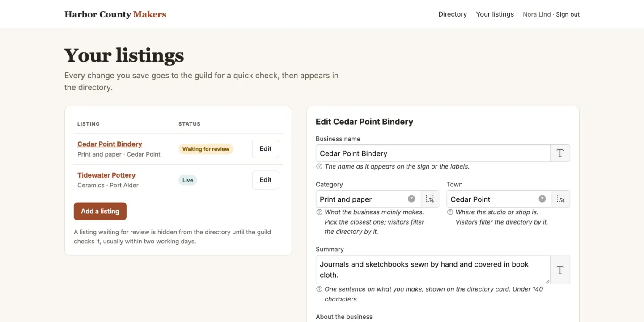
Task: Go to the Directory page
Action: (453, 14)
